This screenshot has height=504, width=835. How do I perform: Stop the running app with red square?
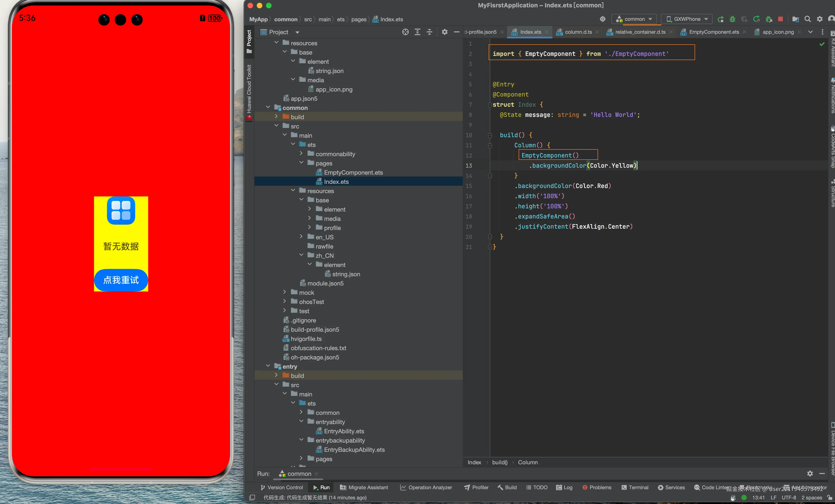(x=781, y=19)
